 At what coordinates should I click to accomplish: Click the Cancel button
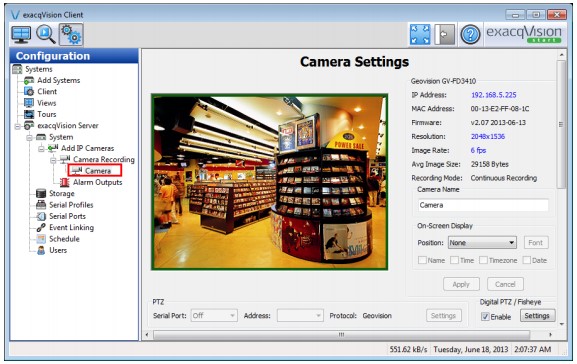coord(505,284)
